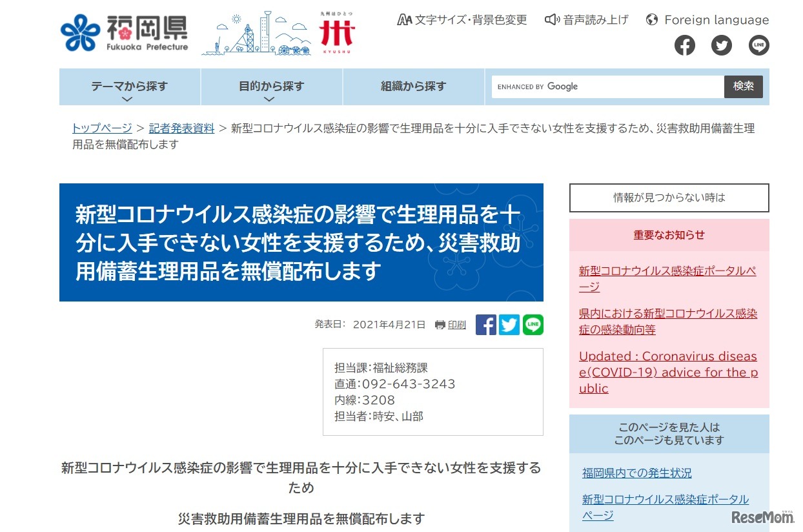The width and height of the screenshot is (803, 532).
Task: Open Updated Coronavirus disease advice link
Action: point(668,372)
